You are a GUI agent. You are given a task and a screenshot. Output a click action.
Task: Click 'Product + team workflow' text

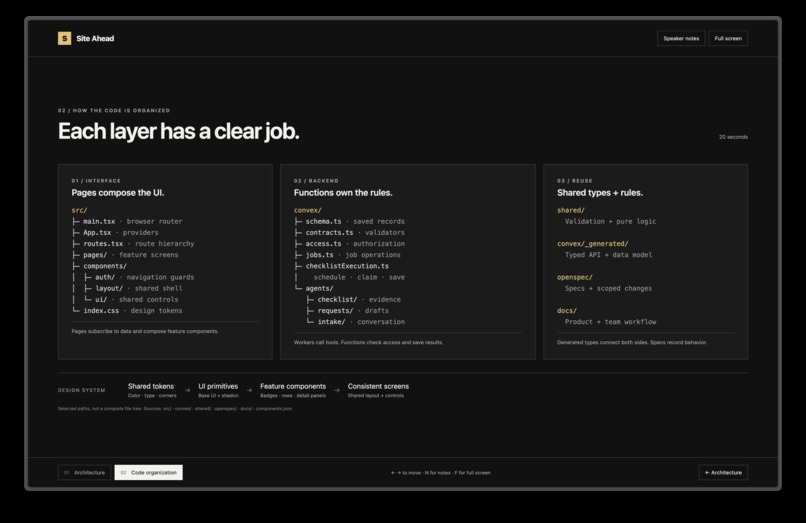click(x=610, y=322)
